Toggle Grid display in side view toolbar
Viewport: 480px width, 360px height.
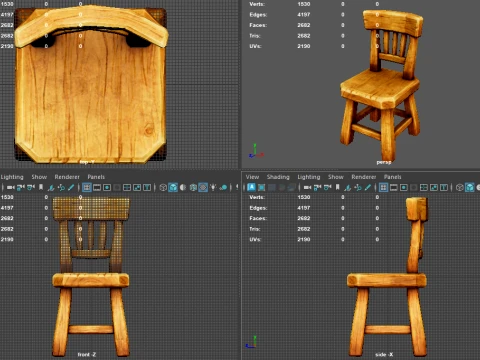[383, 187]
